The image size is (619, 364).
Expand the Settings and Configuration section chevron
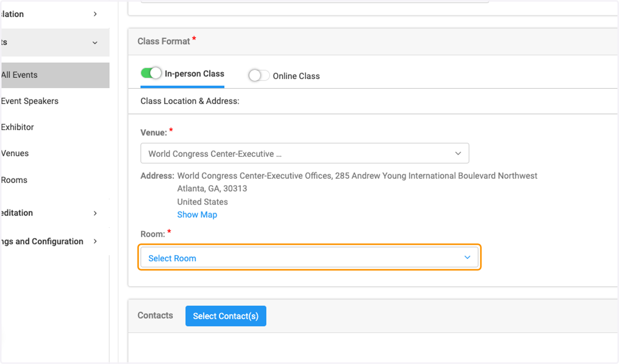point(95,241)
